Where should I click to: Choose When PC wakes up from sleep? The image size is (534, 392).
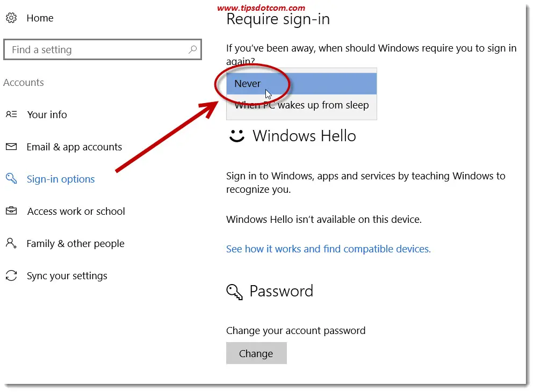pos(301,105)
